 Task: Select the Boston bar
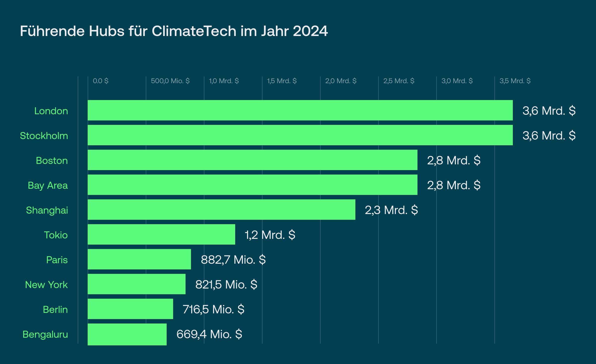point(252,160)
